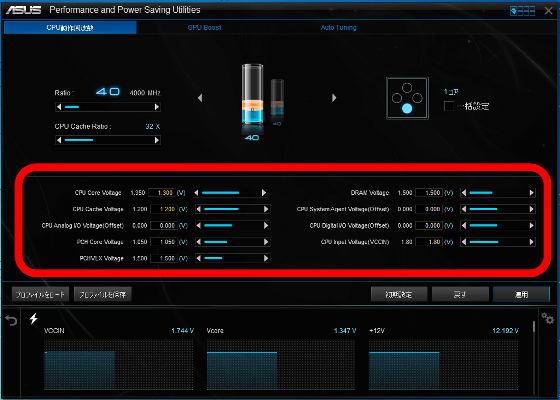Image resolution: width=560 pixels, height=400 pixels.
Task: Click the CPU Core Voltage slider bar
Action: point(230,193)
